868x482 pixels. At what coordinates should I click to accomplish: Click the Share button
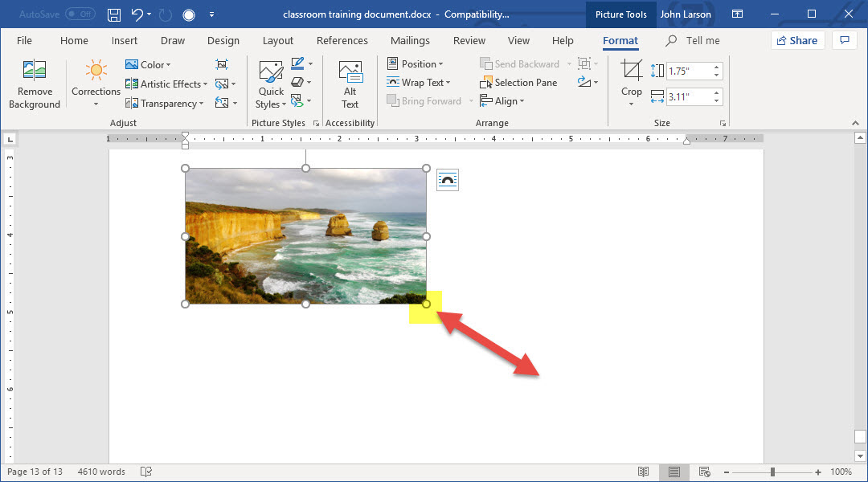click(797, 40)
